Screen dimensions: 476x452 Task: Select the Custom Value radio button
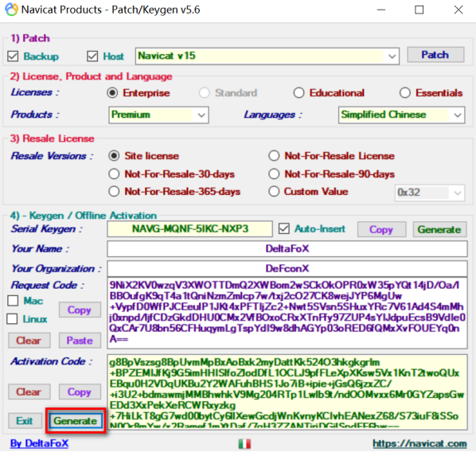click(274, 192)
